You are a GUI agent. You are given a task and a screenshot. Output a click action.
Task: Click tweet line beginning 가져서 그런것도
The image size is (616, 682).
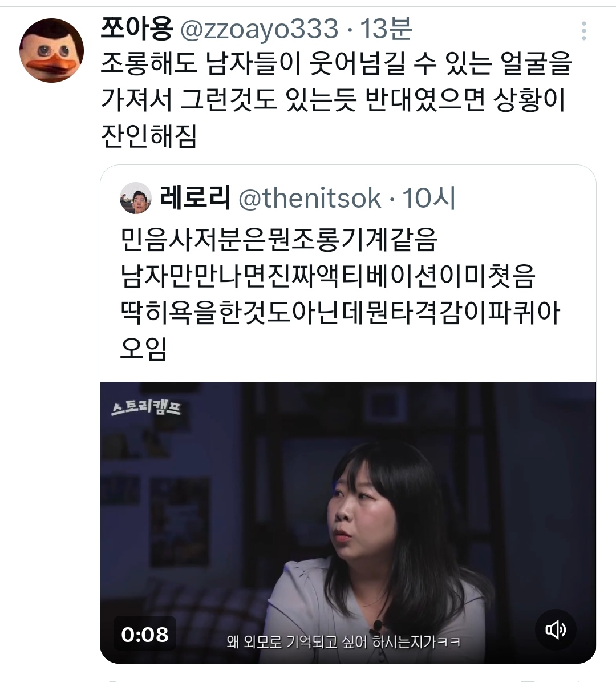click(x=333, y=100)
